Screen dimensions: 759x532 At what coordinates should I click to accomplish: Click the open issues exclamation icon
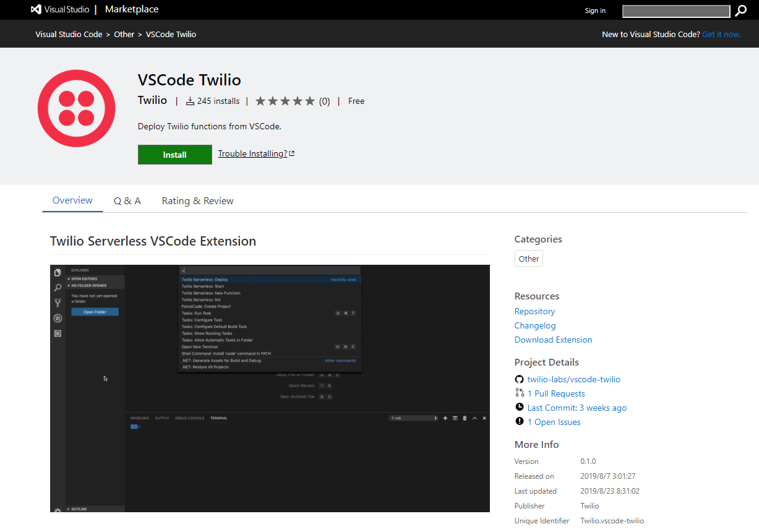click(519, 422)
